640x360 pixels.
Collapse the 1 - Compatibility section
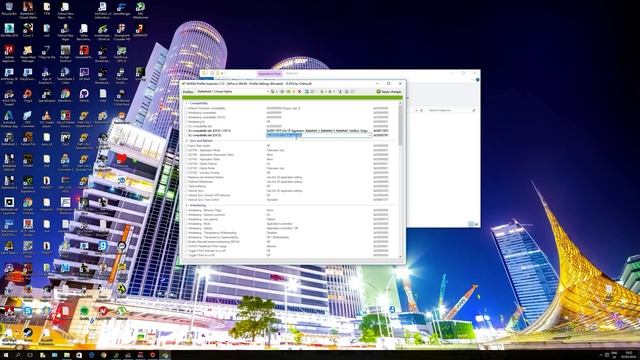(x=197, y=103)
